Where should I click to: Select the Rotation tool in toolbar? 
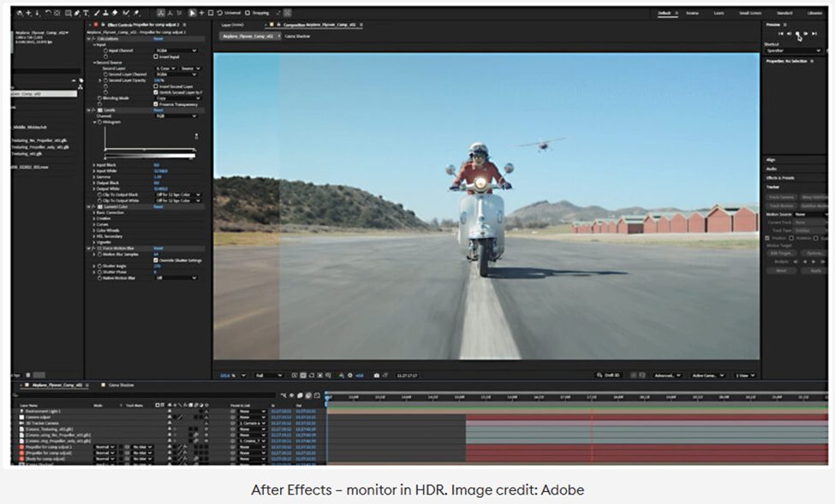49,12
